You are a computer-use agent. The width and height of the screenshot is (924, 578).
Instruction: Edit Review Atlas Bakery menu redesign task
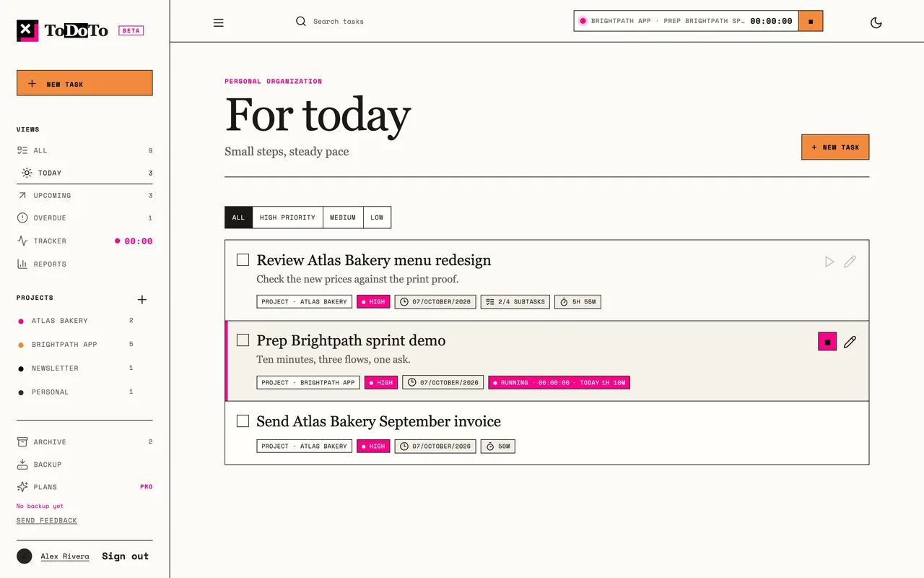tap(850, 262)
